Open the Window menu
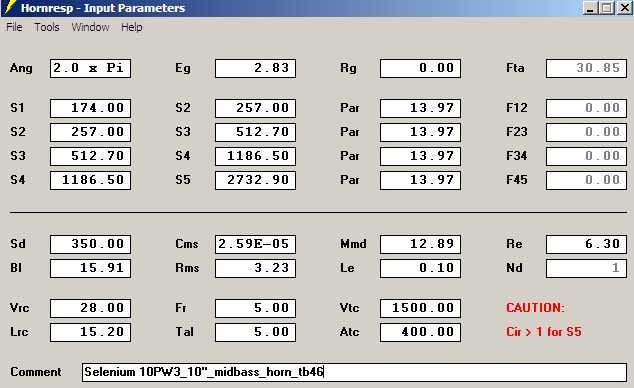Viewport: 634px width, 388px height. 90,27
